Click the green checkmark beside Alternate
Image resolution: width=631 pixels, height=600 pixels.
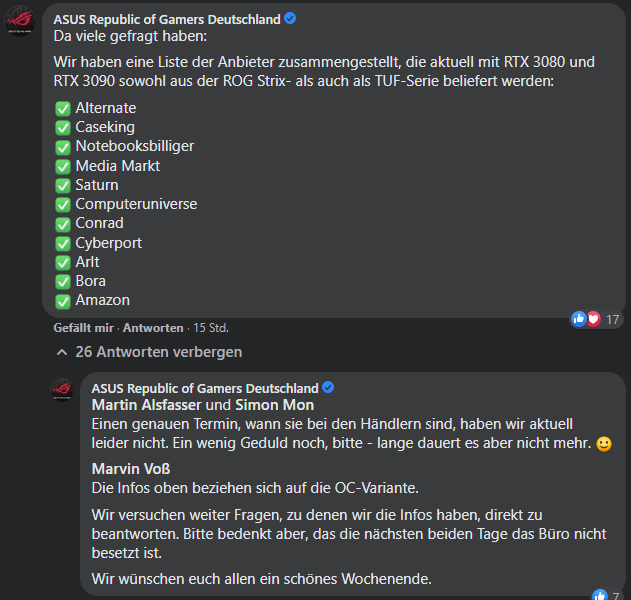click(x=63, y=108)
